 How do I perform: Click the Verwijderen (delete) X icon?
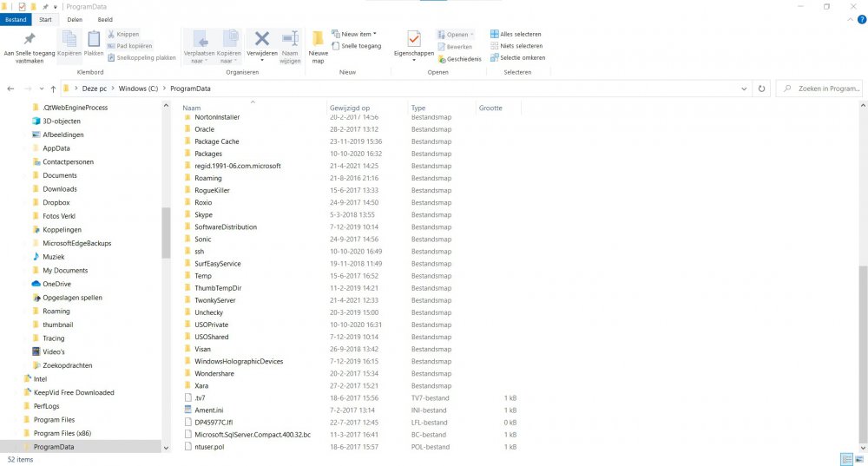click(261, 39)
